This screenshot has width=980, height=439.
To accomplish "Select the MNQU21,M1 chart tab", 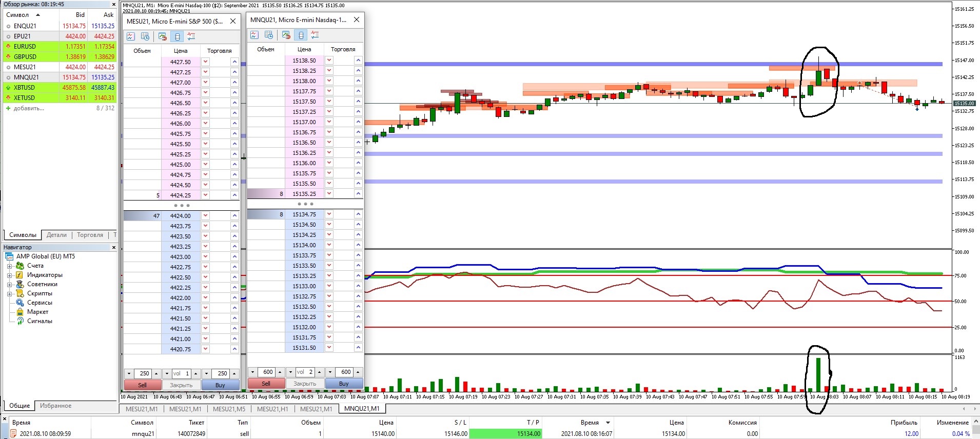I will (x=362, y=409).
